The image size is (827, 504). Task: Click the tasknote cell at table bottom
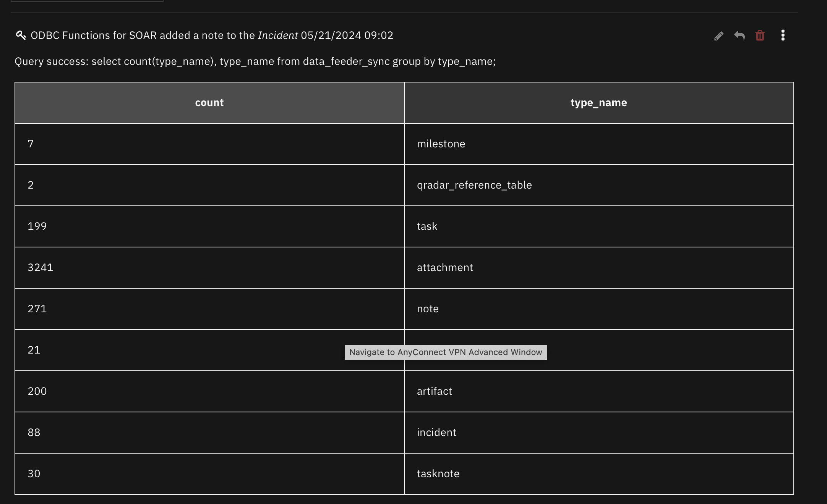438,473
